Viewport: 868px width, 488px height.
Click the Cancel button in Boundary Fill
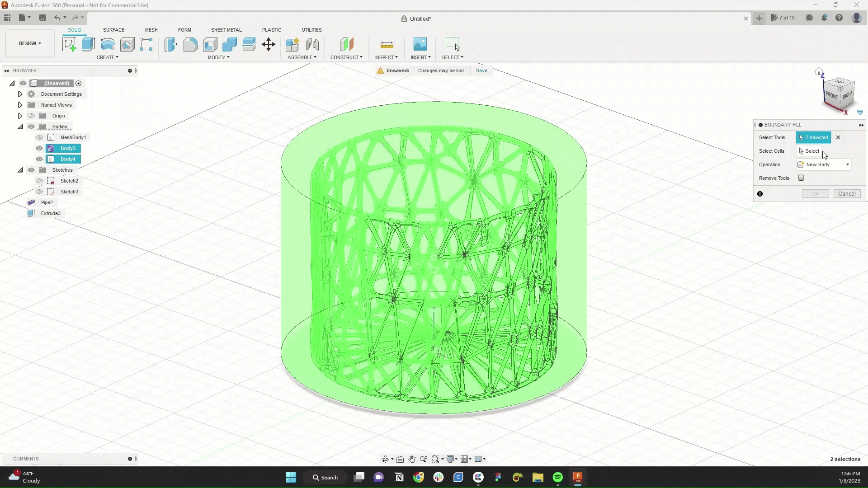(x=847, y=194)
